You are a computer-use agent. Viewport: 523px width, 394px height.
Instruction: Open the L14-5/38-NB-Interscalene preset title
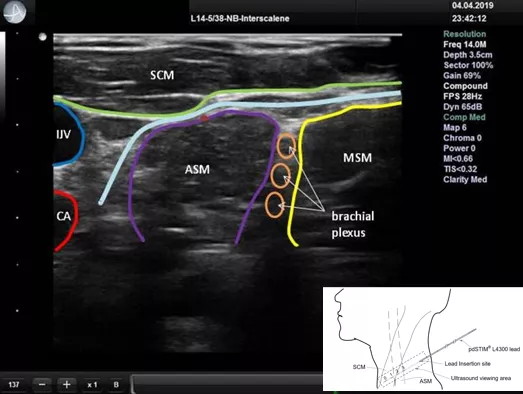click(240, 19)
